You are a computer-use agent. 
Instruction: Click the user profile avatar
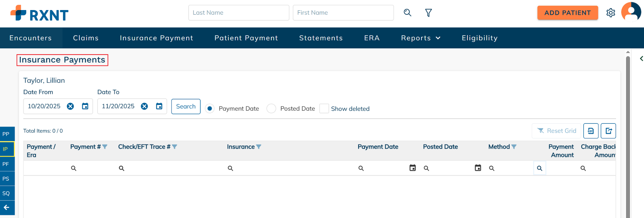(x=631, y=12)
